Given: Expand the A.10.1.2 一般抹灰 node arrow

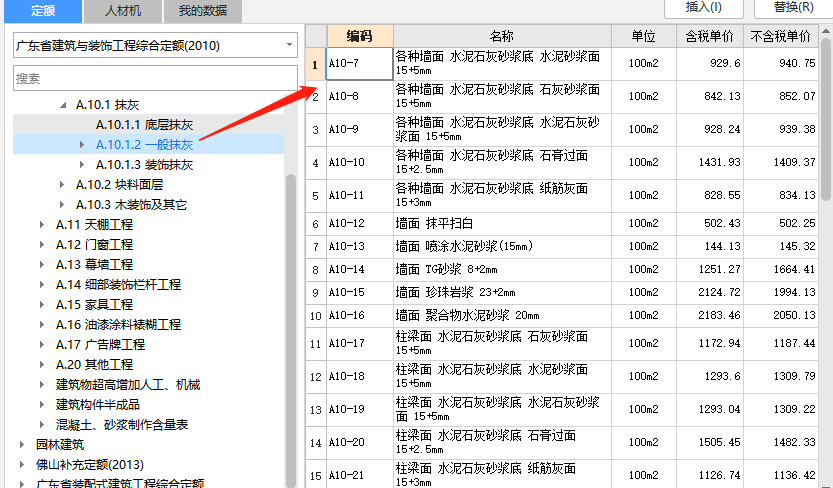Looking at the screenshot, I should pos(82,144).
